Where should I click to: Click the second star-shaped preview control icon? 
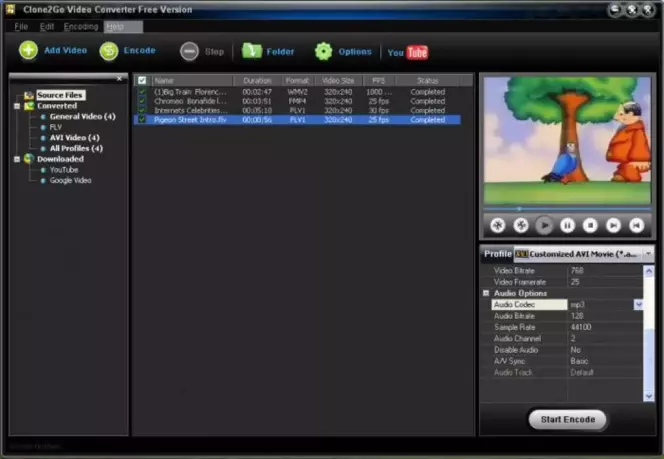pyautogui.click(x=521, y=225)
